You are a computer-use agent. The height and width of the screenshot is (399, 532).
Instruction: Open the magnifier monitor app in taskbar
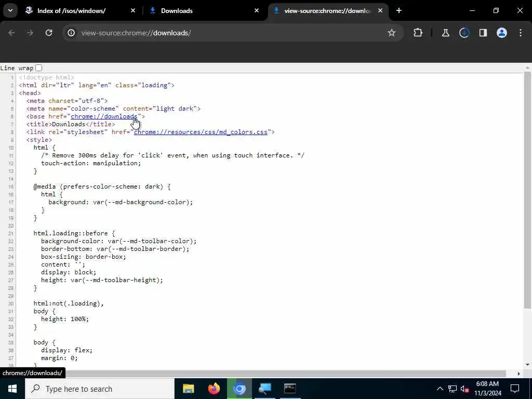click(x=264, y=389)
